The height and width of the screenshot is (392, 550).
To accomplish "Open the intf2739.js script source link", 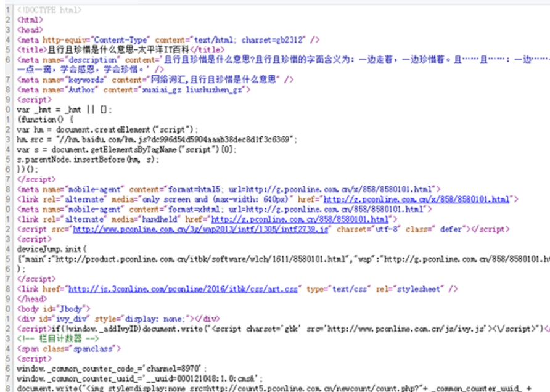I will coord(202,229).
